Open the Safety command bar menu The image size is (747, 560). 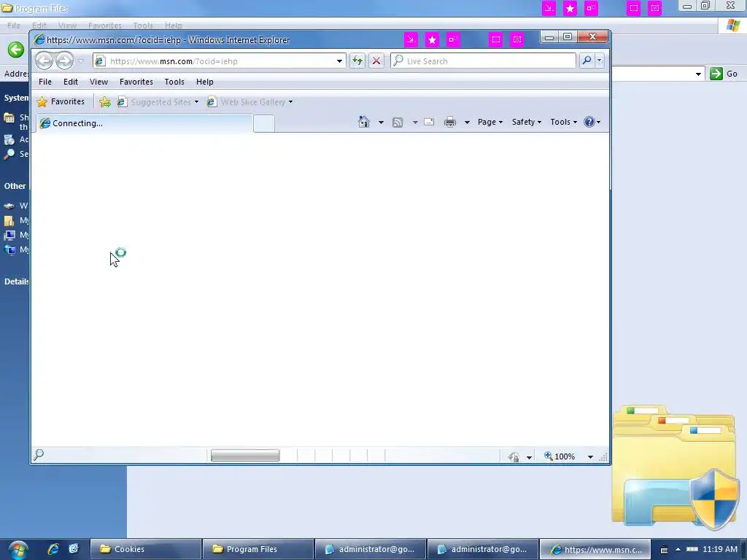(527, 122)
